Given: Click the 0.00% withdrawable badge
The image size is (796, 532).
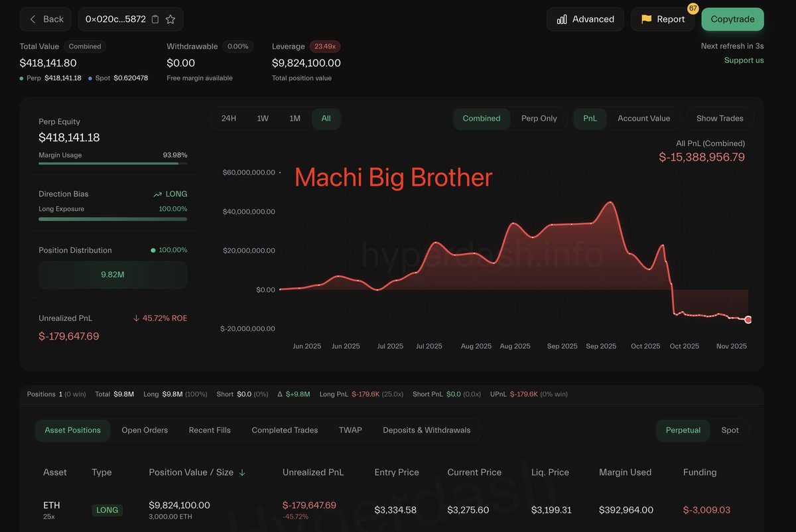Looking at the screenshot, I should (237, 46).
